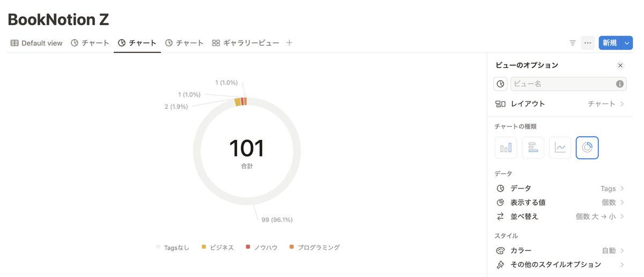Image resolution: width=644 pixels, height=277 pixels.
Task: Open the dropdown arrow next to 新規
Action: click(x=627, y=43)
